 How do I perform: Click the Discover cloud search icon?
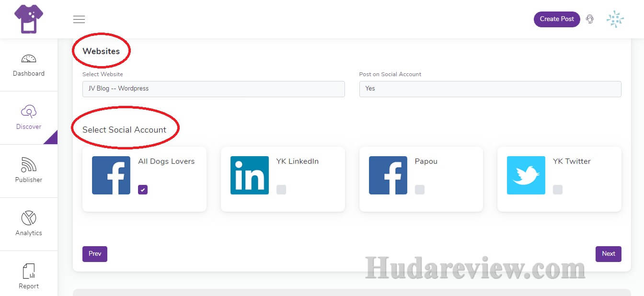29,112
